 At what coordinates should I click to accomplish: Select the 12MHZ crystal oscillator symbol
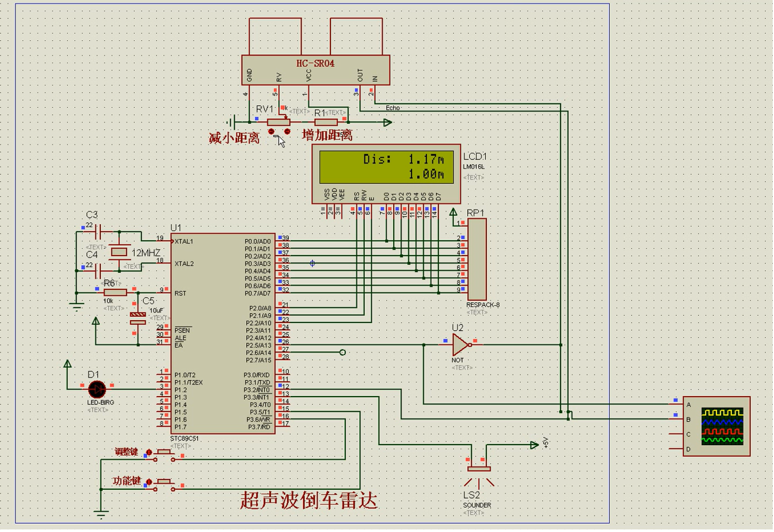tap(119, 252)
